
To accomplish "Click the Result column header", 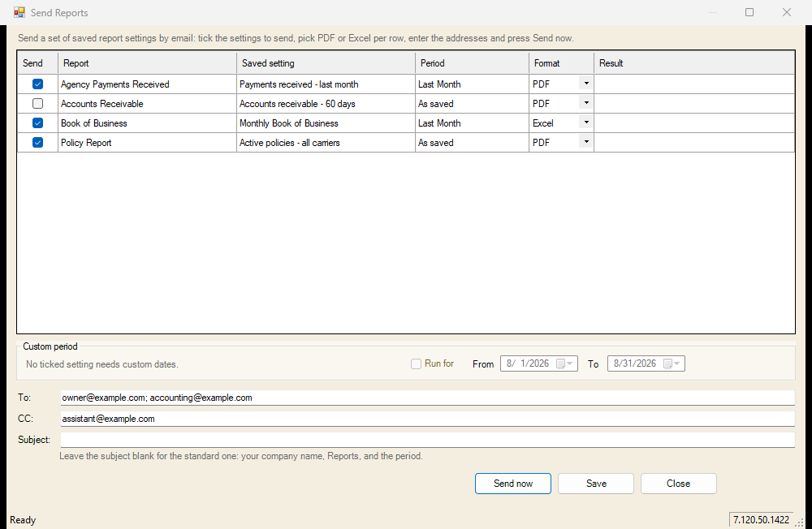I will click(x=694, y=63).
